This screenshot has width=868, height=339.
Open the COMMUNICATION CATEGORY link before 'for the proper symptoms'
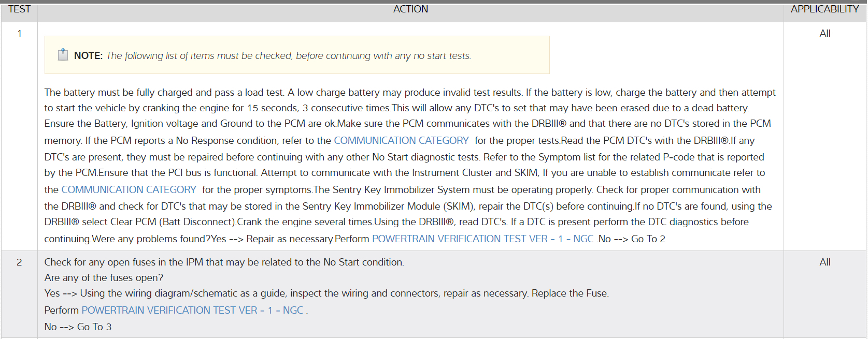tap(129, 189)
